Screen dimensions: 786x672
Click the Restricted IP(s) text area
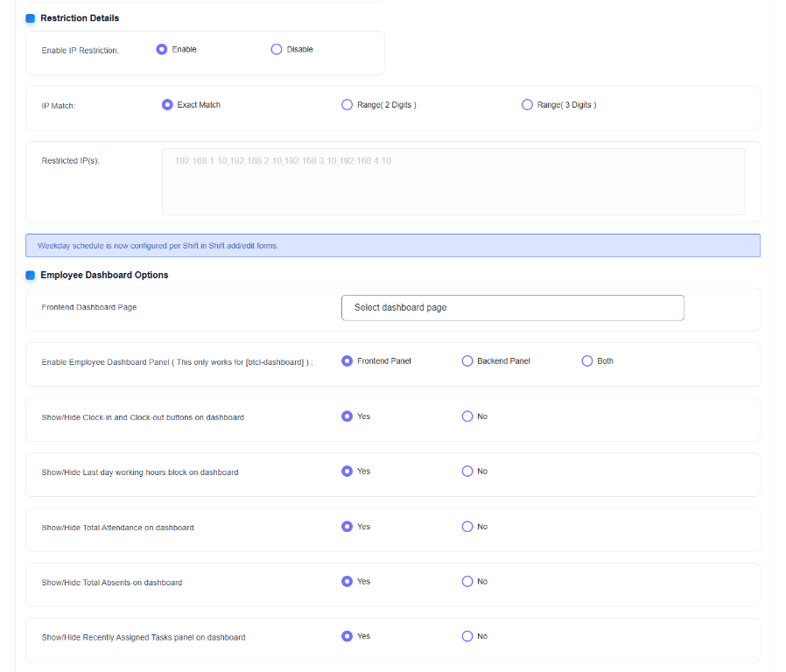pos(453,181)
